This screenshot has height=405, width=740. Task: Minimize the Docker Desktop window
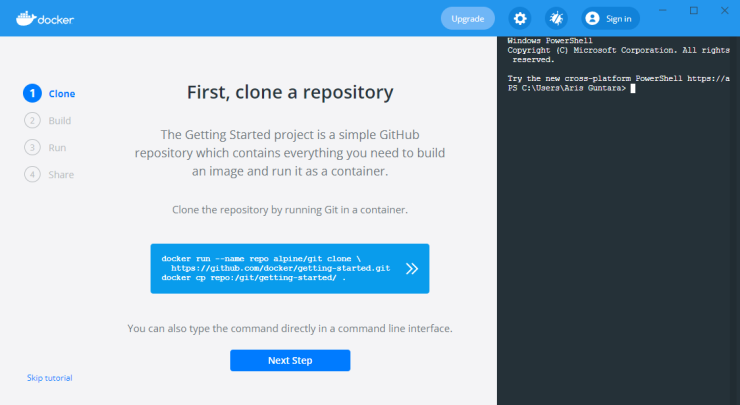663,10
